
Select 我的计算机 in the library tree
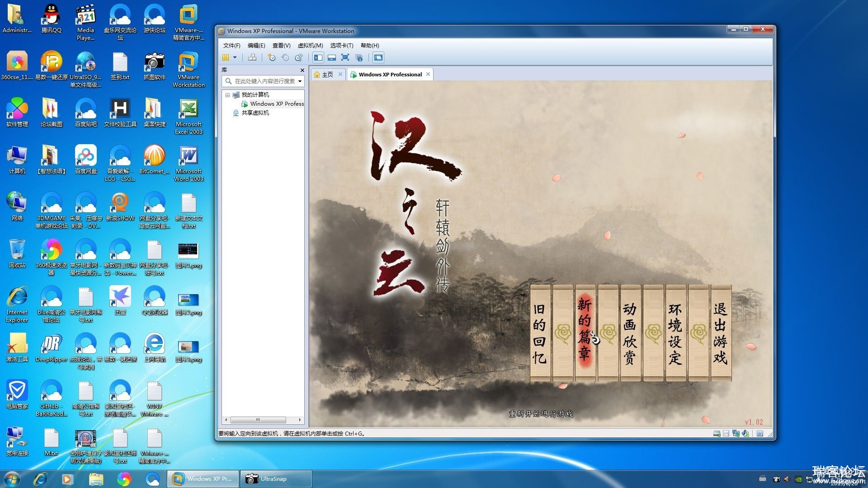click(255, 95)
